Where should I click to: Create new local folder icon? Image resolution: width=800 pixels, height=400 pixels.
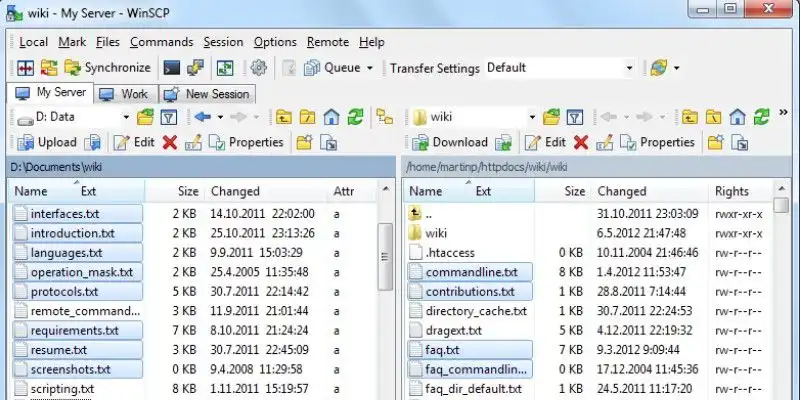tap(305, 142)
